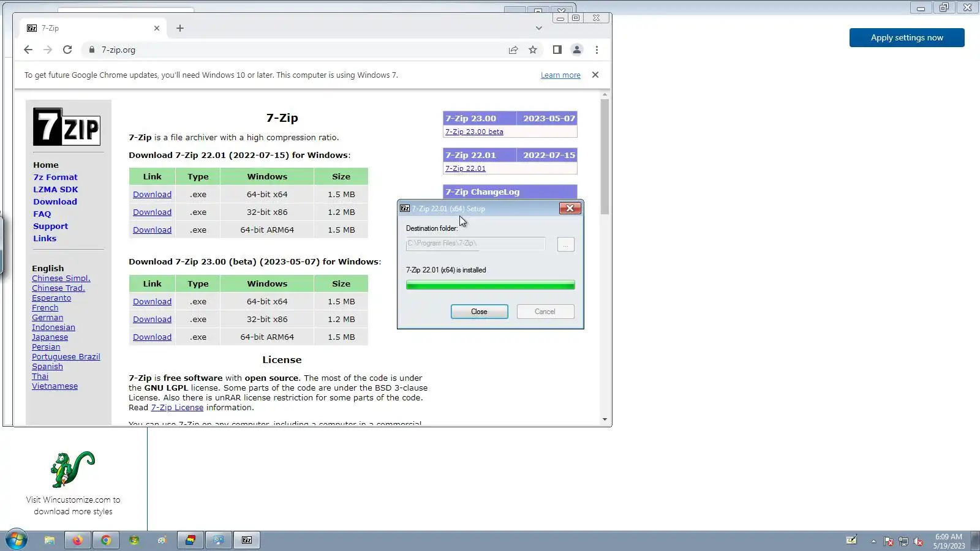Click Cancel in the 7-Zip Setup dialog
This screenshot has width=980, height=551.
(545, 312)
